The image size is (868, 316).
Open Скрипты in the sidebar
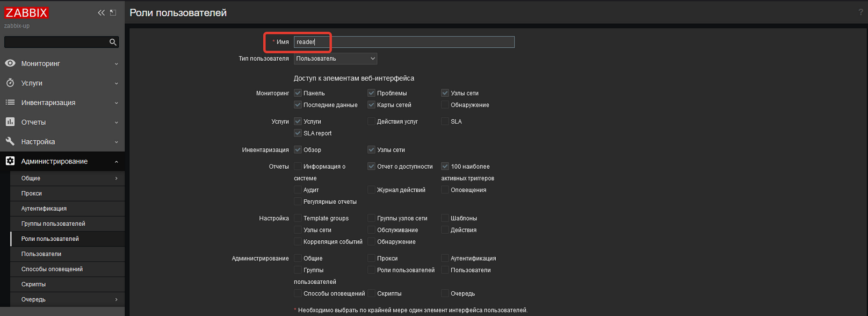(68, 284)
